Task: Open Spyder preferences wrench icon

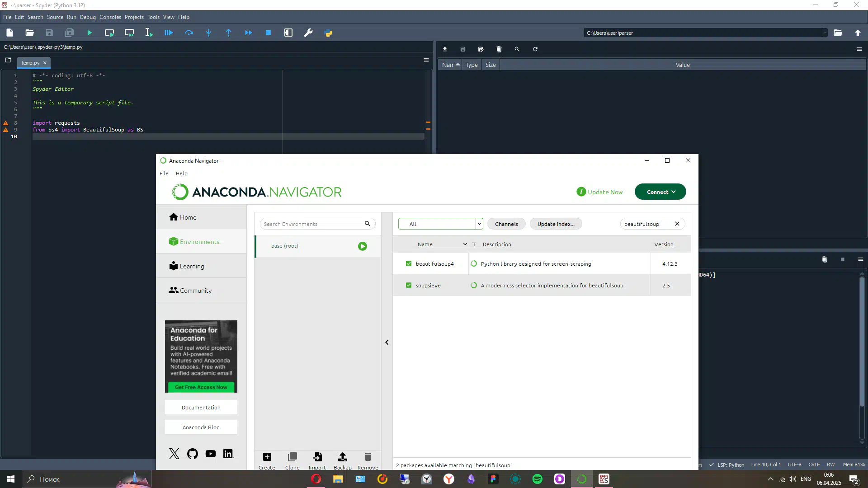Action: (308, 33)
